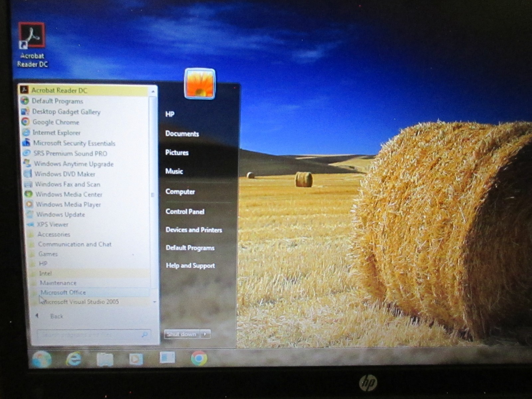Click the programs list scroll up arrow
The image size is (532, 399).
point(153,91)
